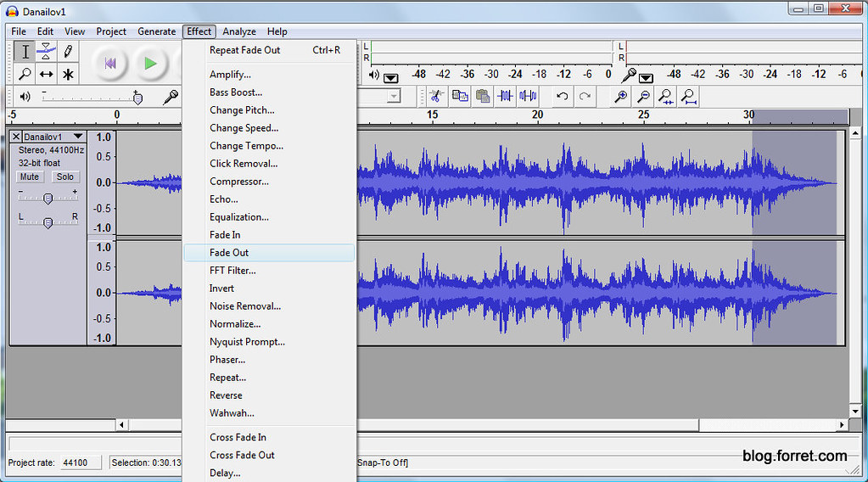Click Fit Project in window icon
This screenshot has width=868, height=482.
[689, 96]
